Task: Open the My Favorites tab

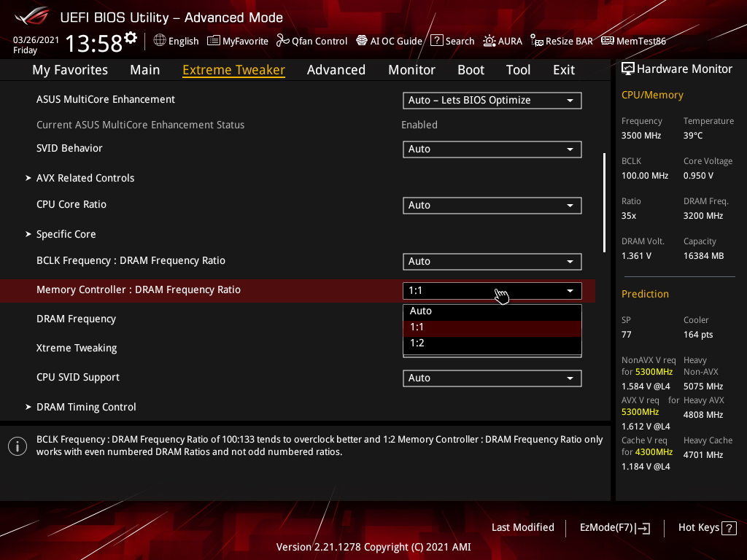Action: click(70, 70)
